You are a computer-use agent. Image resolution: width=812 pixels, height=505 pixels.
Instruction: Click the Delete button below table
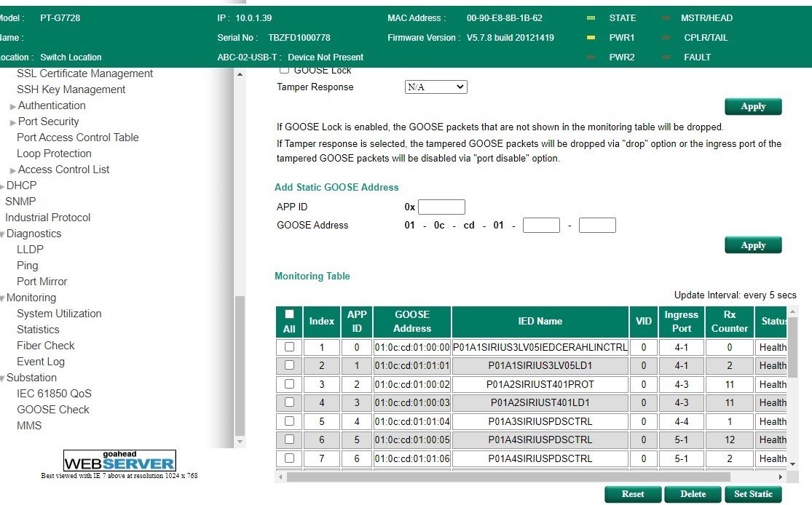pos(693,494)
